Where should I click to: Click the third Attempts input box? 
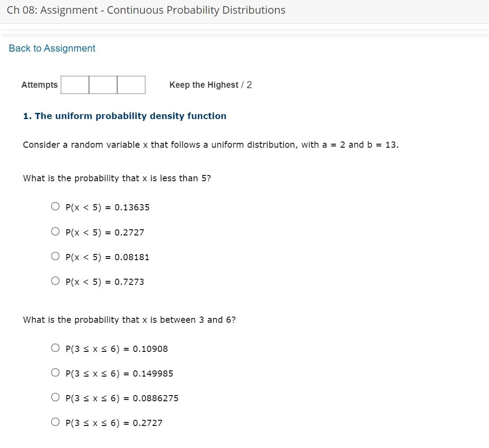(x=131, y=85)
